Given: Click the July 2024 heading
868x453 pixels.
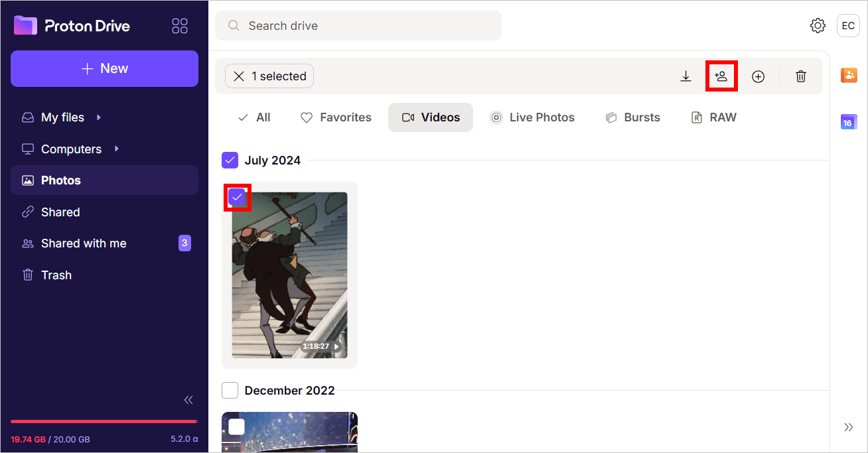Looking at the screenshot, I should pyautogui.click(x=273, y=161).
